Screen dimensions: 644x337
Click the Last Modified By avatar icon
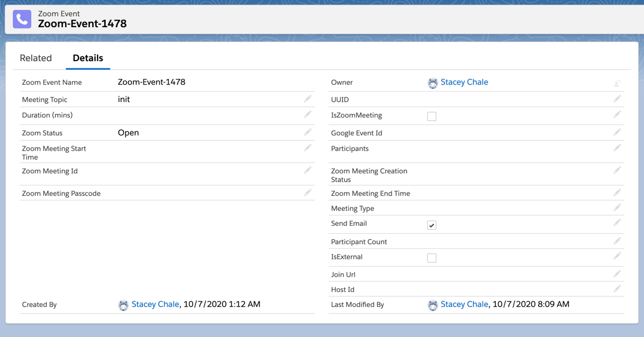[x=432, y=305]
